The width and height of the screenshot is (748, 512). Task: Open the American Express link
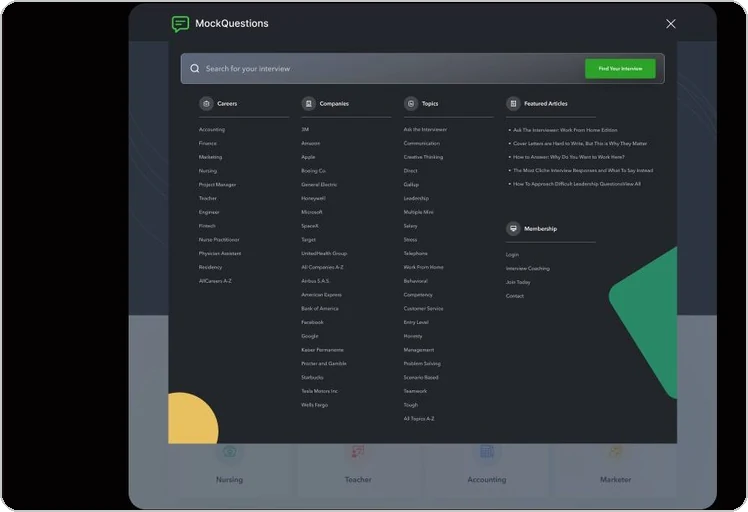[x=322, y=295]
